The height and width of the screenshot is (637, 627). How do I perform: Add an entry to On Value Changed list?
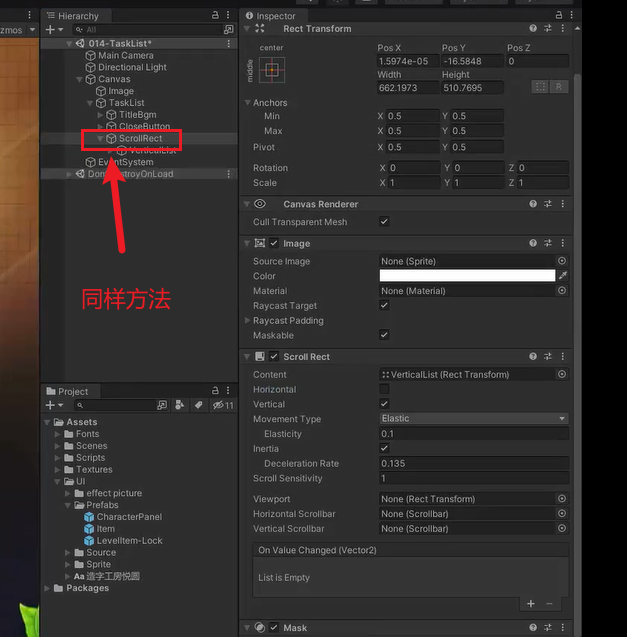531,604
